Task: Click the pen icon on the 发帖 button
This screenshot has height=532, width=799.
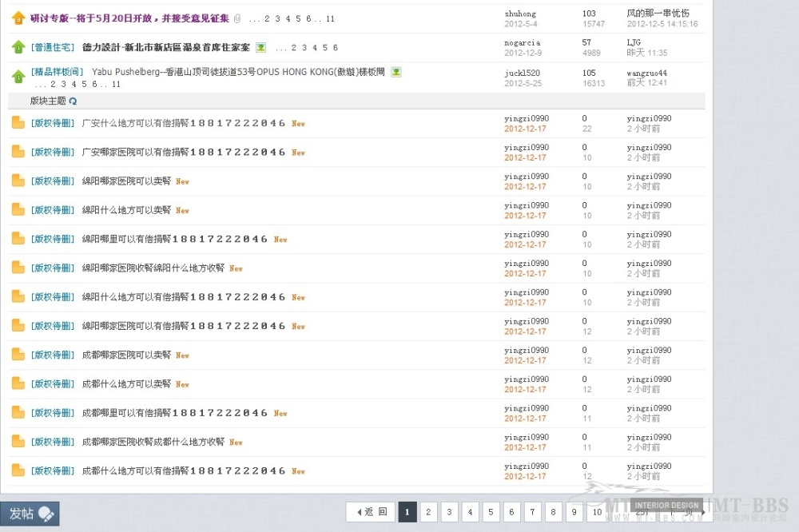Action: [46, 514]
